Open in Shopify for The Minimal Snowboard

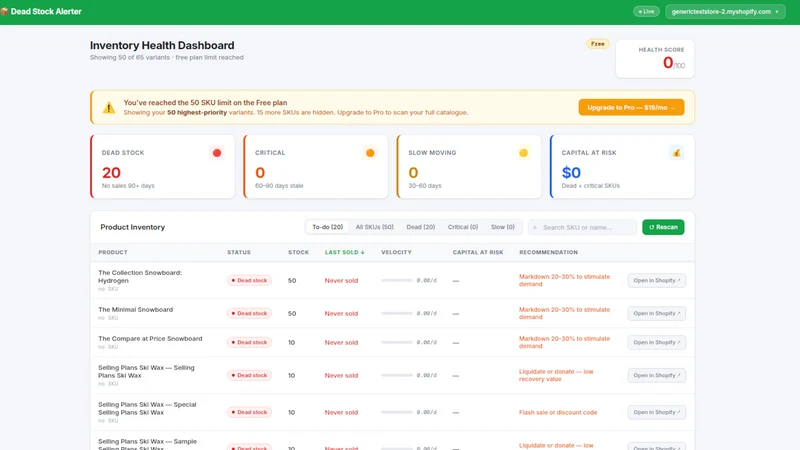point(657,313)
